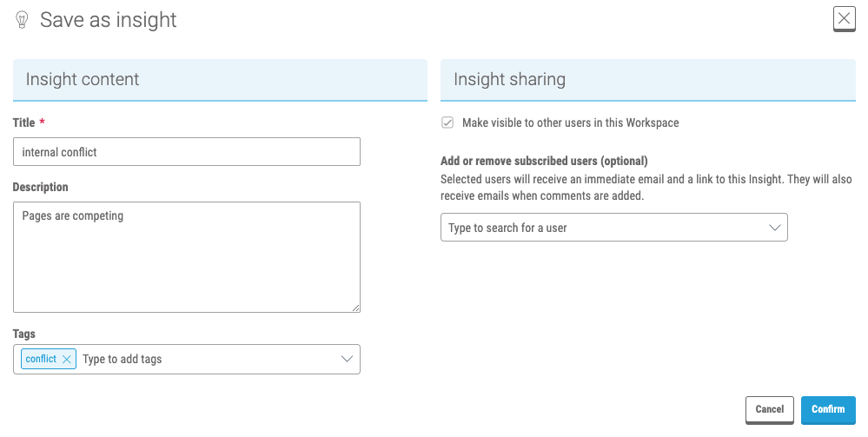Confirm saving the insight
This screenshot has width=868, height=437.
(x=828, y=410)
